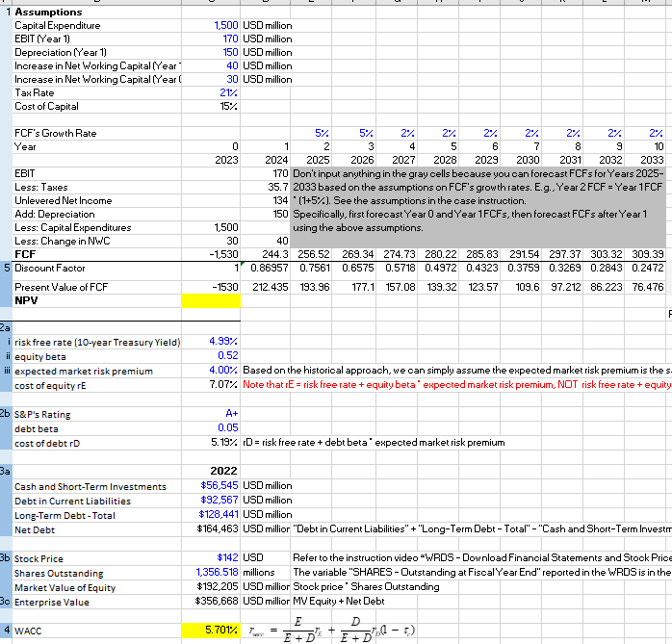This screenshot has width=672, height=644.
Task: Select the equity beta value 0.52
Action: (x=227, y=355)
